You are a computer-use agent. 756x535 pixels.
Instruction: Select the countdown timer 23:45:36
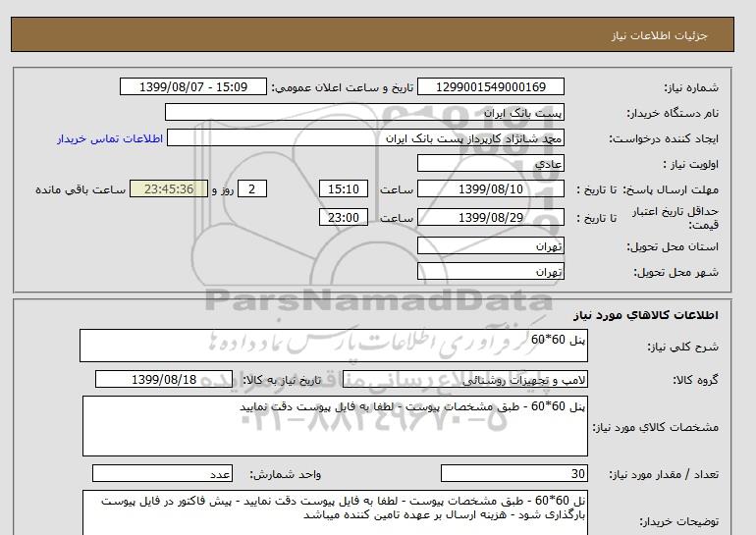(x=169, y=188)
